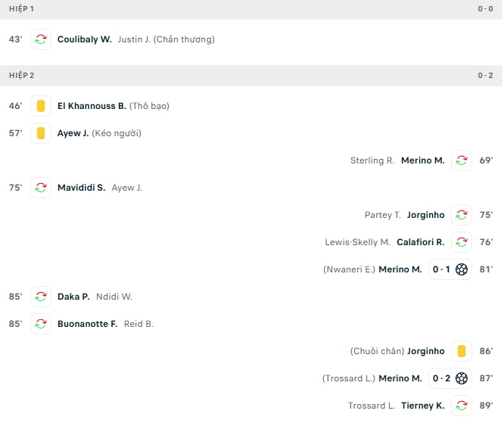Click the 0 - 2 score box
504x423 pixels.
coord(440,378)
